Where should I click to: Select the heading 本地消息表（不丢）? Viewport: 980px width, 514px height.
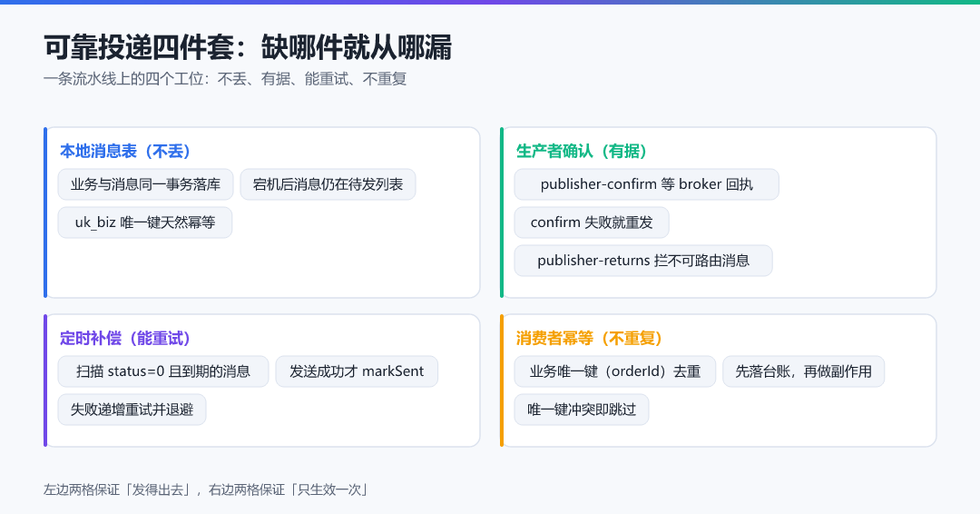coord(125,152)
